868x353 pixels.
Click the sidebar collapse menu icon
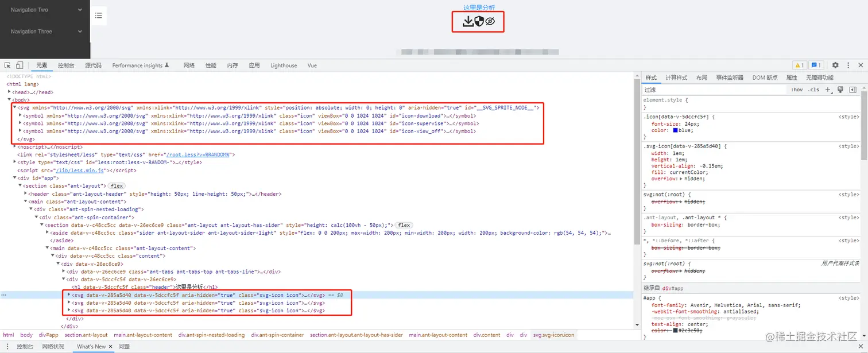[98, 15]
